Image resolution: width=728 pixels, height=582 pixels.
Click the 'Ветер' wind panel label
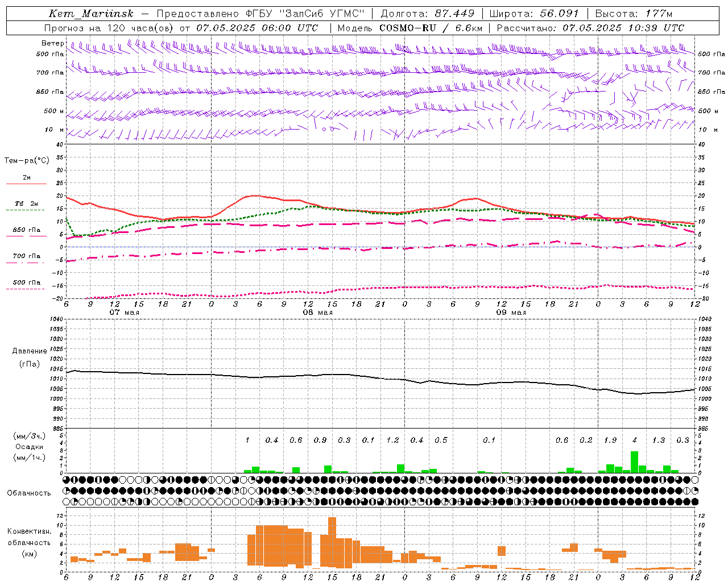click(52, 43)
